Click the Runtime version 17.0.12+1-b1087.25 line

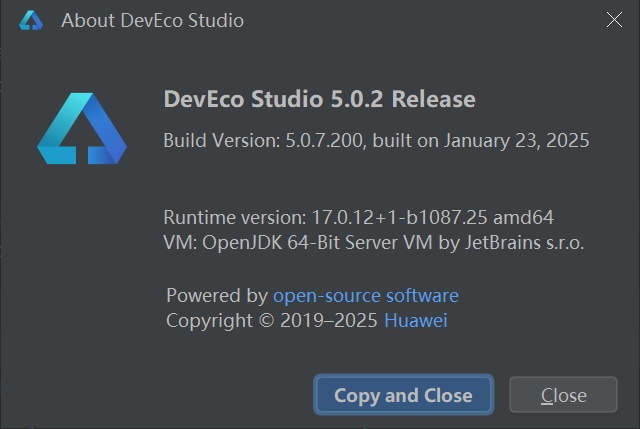(x=358, y=217)
